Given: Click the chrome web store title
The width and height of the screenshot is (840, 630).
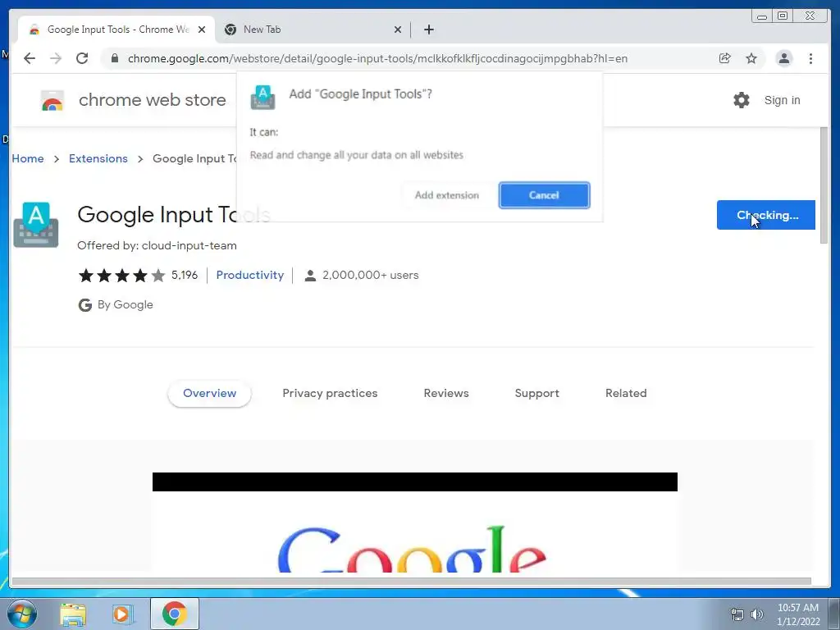Looking at the screenshot, I should [x=152, y=99].
